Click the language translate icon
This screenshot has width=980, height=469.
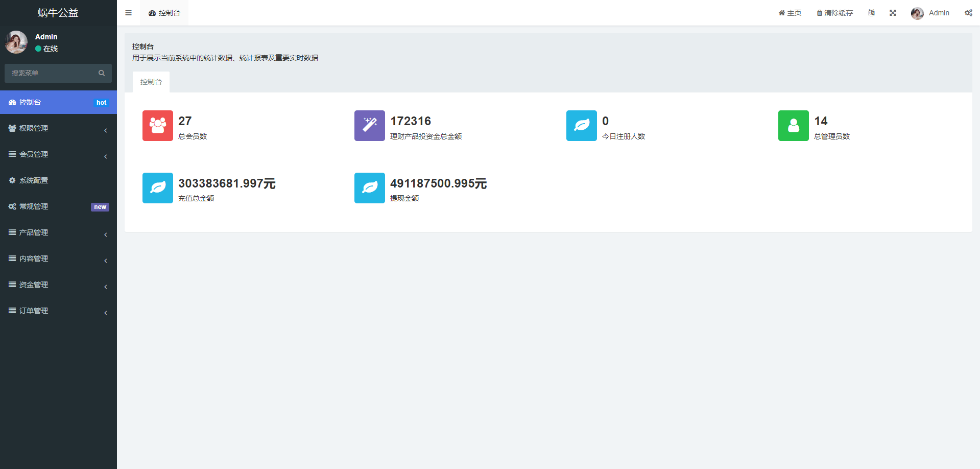point(871,13)
